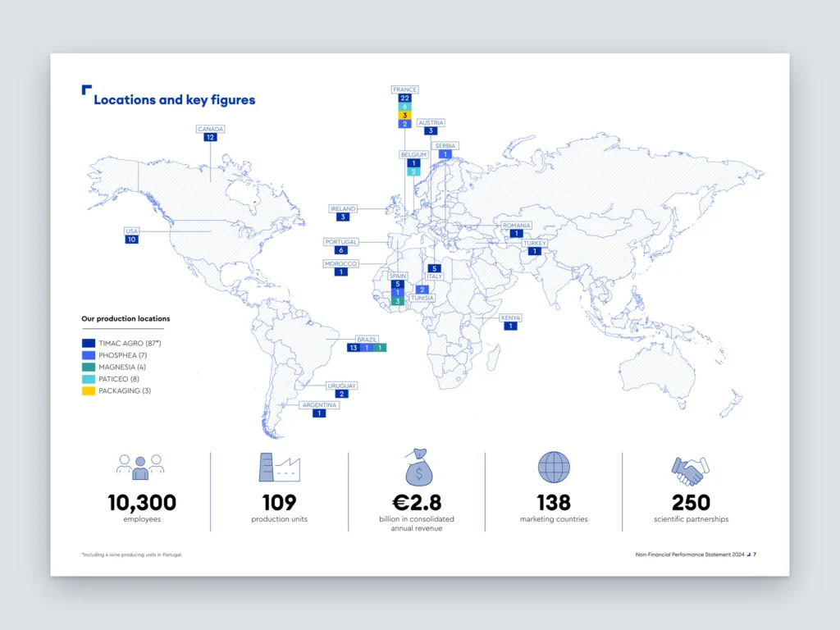Click the number 6 under Portugal
This screenshot has width=840, height=630.
pyautogui.click(x=340, y=250)
